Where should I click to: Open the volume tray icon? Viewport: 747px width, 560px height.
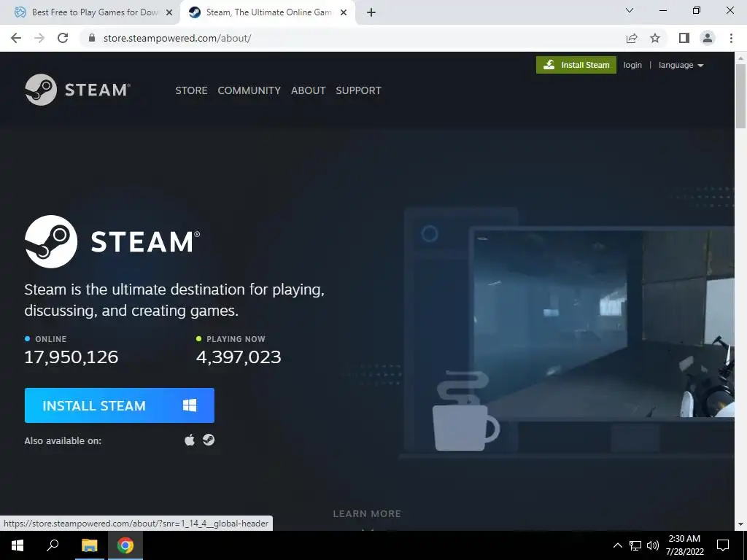653,545
